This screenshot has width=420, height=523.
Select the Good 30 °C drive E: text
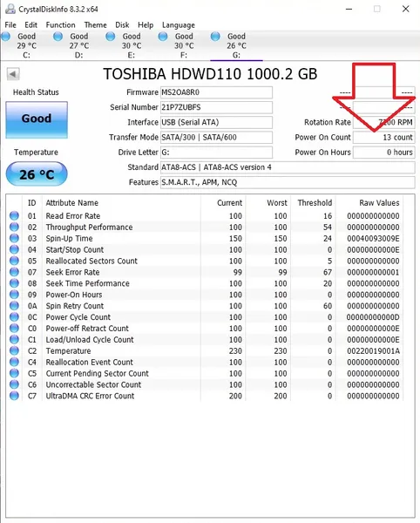pyautogui.click(x=132, y=45)
